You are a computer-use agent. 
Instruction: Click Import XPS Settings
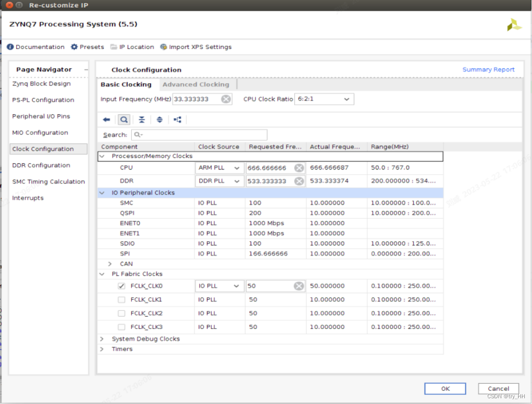196,47
